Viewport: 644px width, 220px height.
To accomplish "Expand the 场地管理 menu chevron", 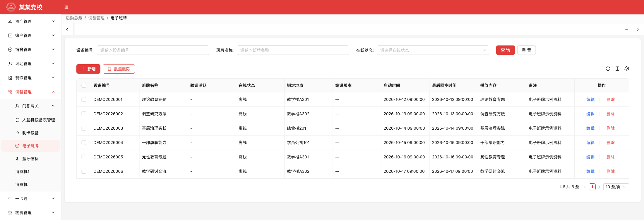I will coord(53,64).
